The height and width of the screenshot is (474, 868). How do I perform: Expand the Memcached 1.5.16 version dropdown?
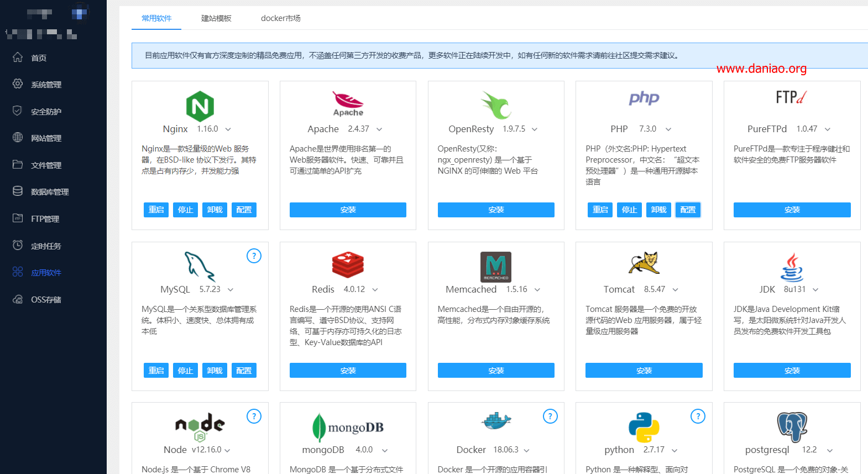[x=537, y=290]
